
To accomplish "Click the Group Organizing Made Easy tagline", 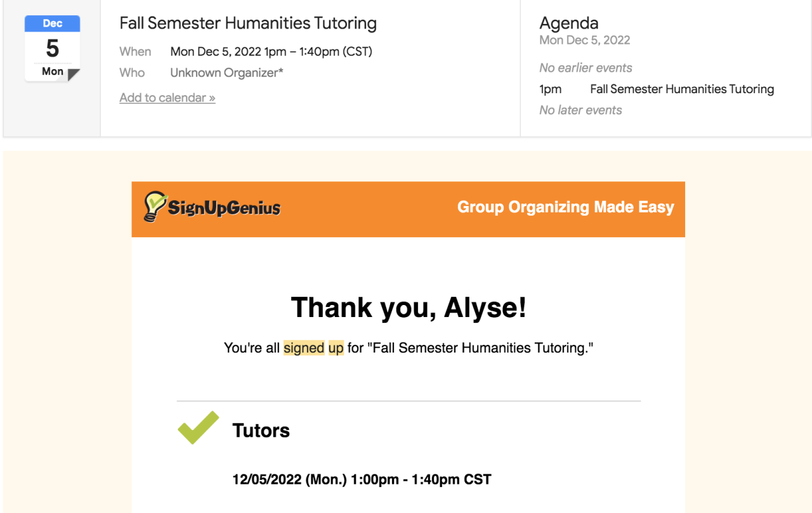I will (x=565, y=207).
